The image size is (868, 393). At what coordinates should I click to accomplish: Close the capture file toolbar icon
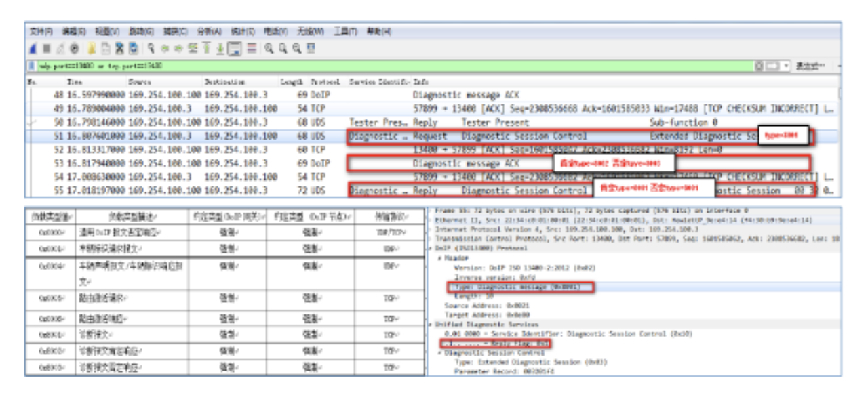pyautogui.click(x=119, y=48)
